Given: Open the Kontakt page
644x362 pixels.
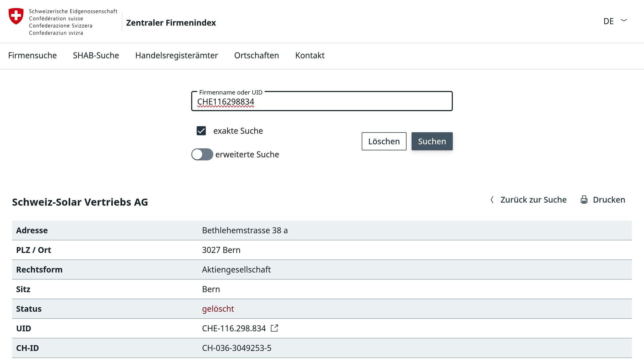Looking at the screenshot, I should pos(310,55).
